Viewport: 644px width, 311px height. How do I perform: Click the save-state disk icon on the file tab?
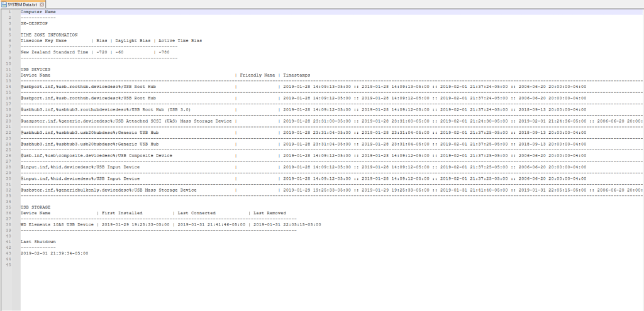(x=4, y=4)
